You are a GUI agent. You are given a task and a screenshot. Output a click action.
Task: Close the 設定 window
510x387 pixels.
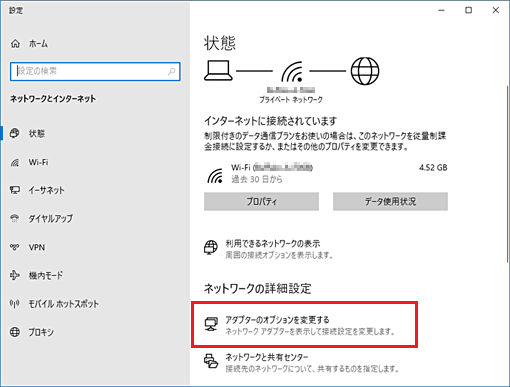(x=496, y=10)
